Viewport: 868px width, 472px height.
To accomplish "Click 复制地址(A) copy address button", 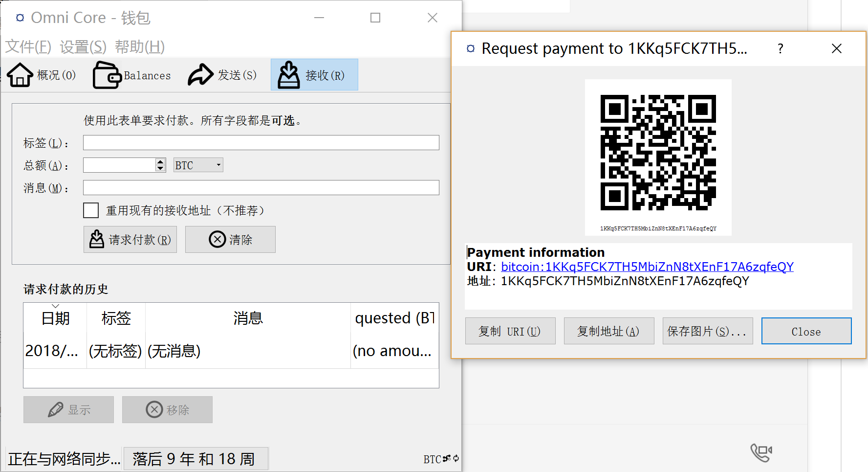I will coord(609,331).
